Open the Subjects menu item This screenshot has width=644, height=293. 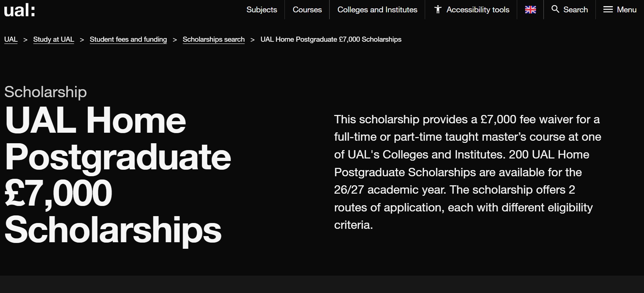point(261,10)
